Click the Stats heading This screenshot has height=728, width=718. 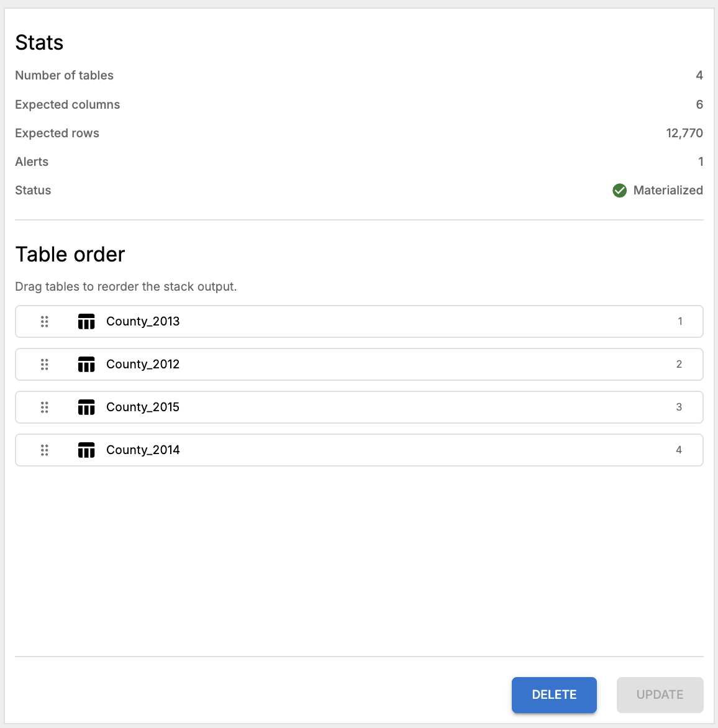(39, 42)
